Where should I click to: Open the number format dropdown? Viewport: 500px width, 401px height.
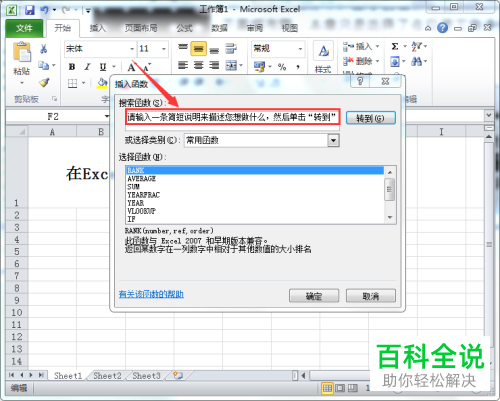point(300,49)
